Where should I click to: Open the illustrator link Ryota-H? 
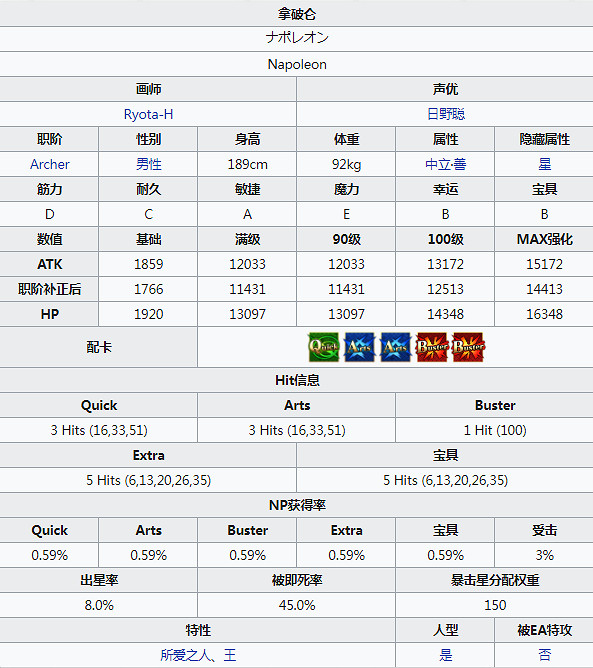point(148,114)
